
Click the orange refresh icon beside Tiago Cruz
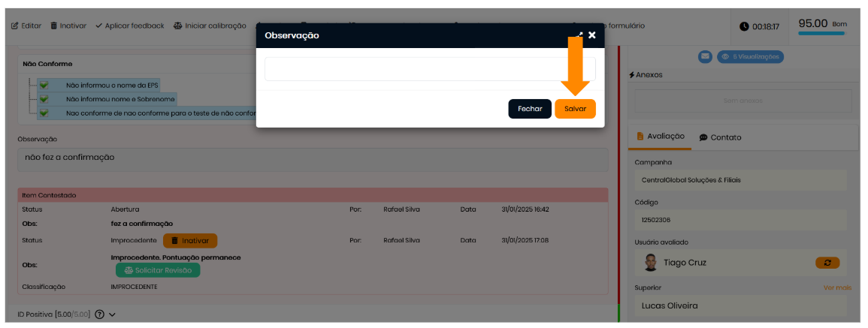point(827,263)
